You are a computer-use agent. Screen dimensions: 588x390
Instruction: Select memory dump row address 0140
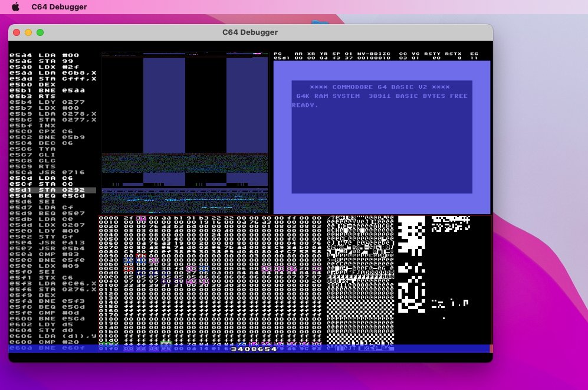[x=109, y=302]
